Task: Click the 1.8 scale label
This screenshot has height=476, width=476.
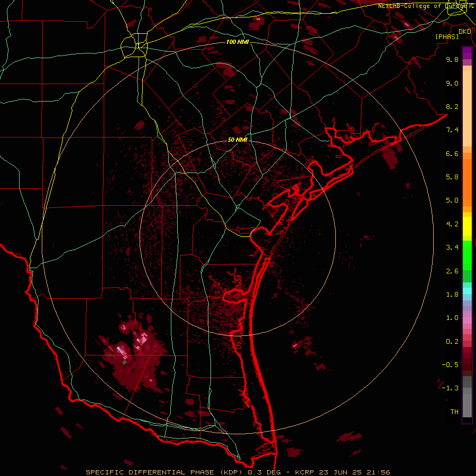Action: click(x=452, y=295)
